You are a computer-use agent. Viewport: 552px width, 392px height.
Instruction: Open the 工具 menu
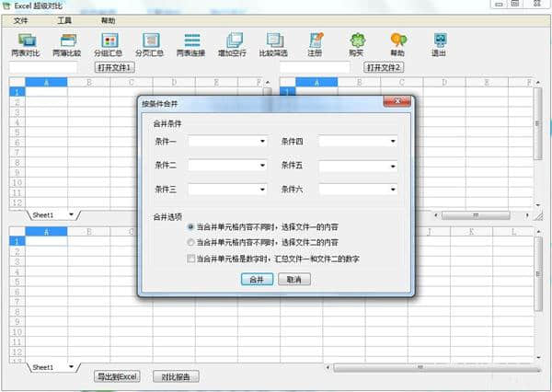pyautogui.click(x=64, y=19)
